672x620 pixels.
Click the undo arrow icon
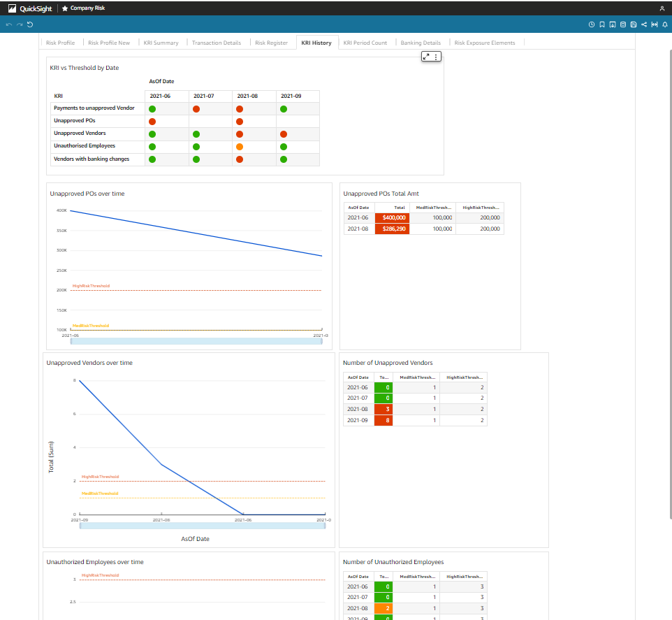[x=9, y=24]
